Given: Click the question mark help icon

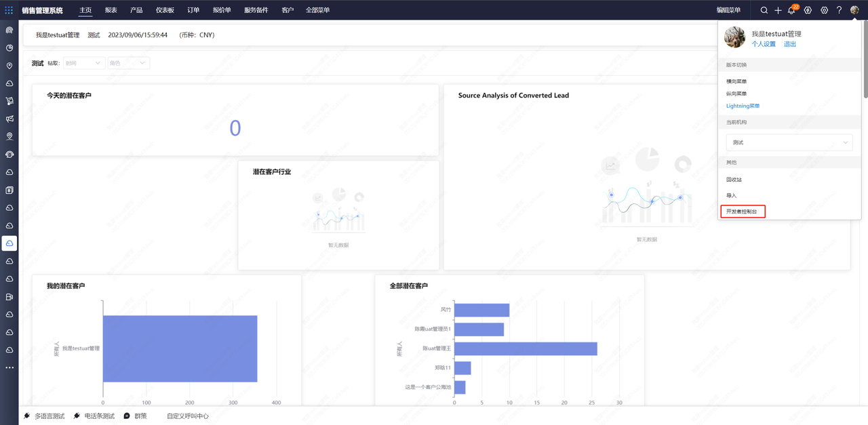Looking at the screenshot, I should pos(839,10).
